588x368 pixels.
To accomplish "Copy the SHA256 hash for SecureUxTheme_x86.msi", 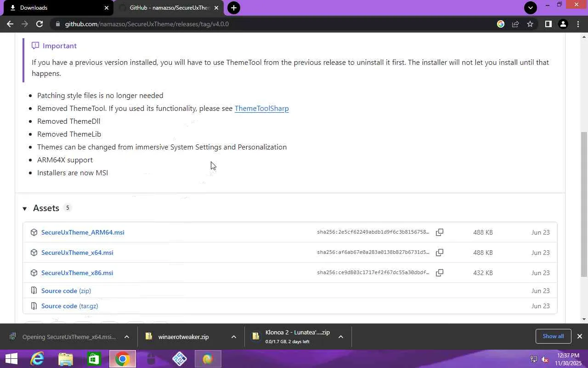I will (x=440, y=273).
